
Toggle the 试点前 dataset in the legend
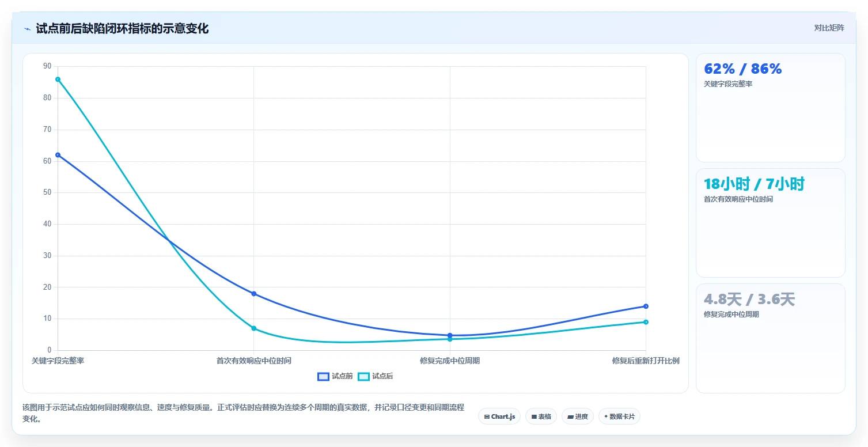(x=335, y=376)
